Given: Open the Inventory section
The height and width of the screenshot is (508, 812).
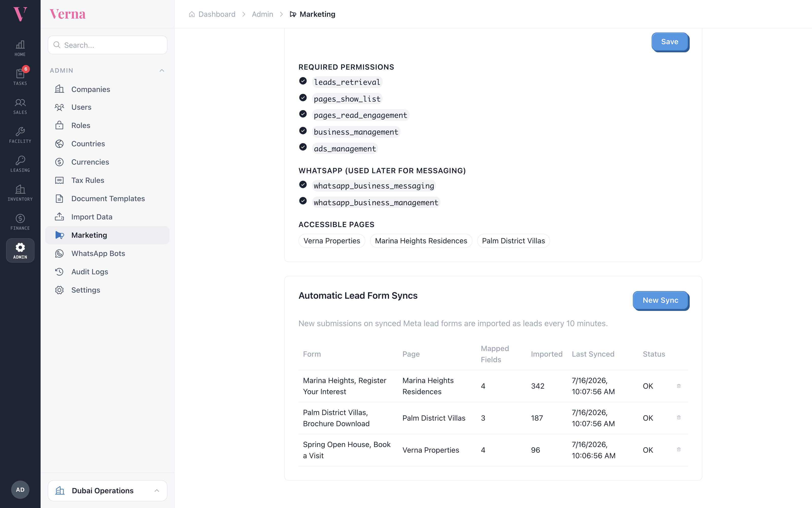Looking at the screenshot, I should click(x=20, y=193).
